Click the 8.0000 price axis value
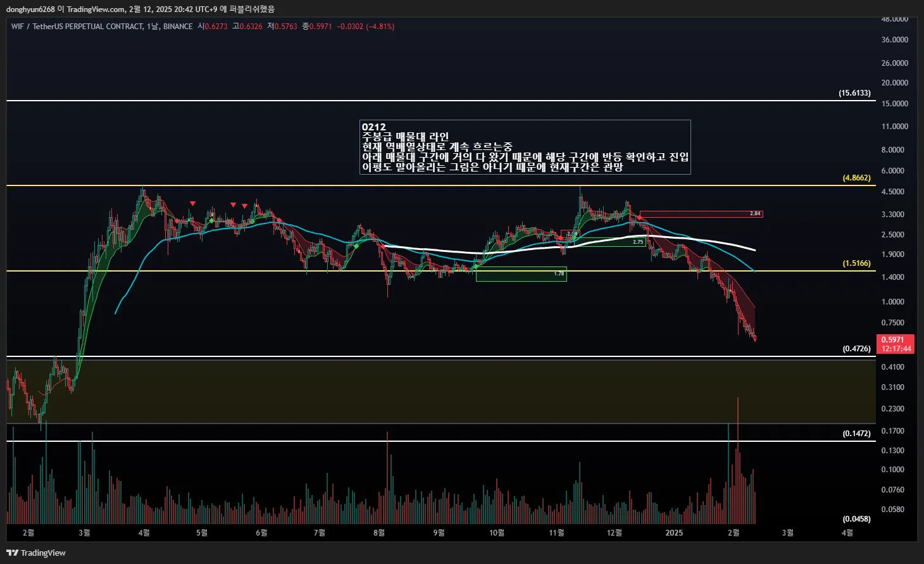Screen dimensions: 924x564 (x=892, y=150)
